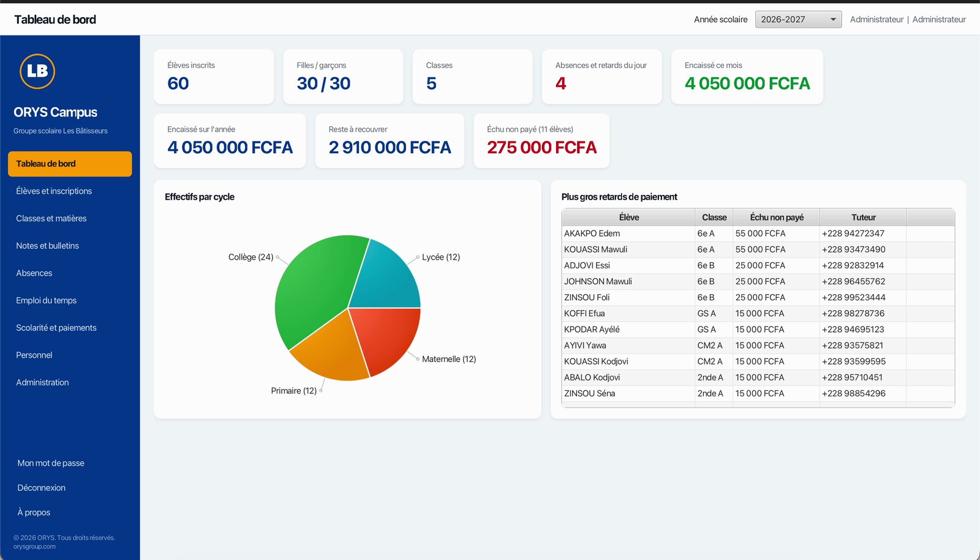Image resolution: width=980 pixels, height=560 pixels.
Task: Sort table by Échu non payé column
Action: point(776,218)
